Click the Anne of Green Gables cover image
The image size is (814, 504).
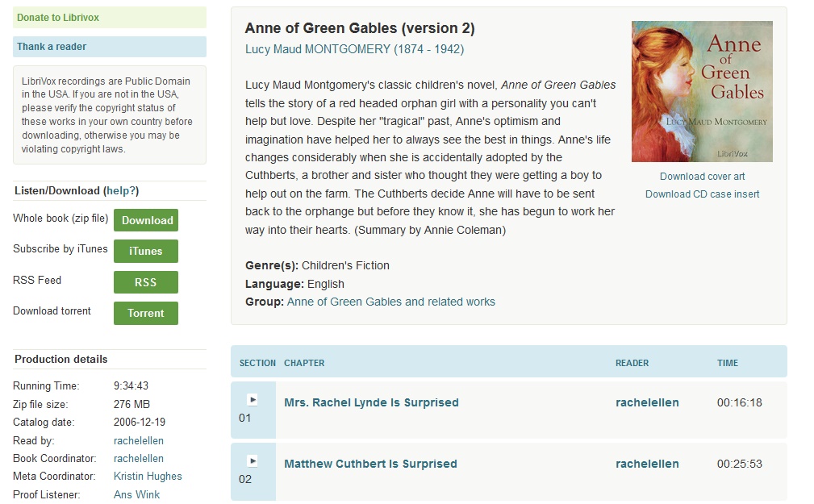coord(702,91)
